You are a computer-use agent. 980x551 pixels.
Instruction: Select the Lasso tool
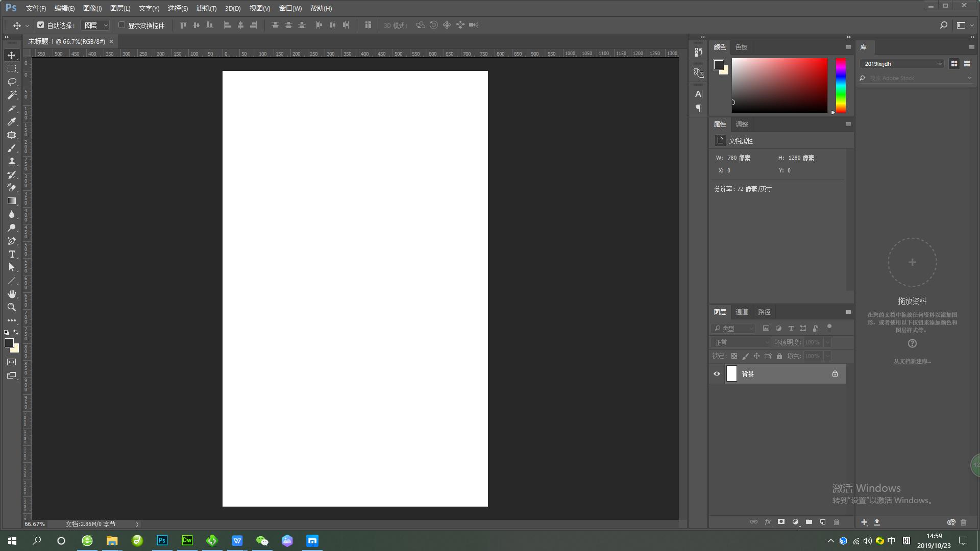pyautogui.click(x=12, y=82)
